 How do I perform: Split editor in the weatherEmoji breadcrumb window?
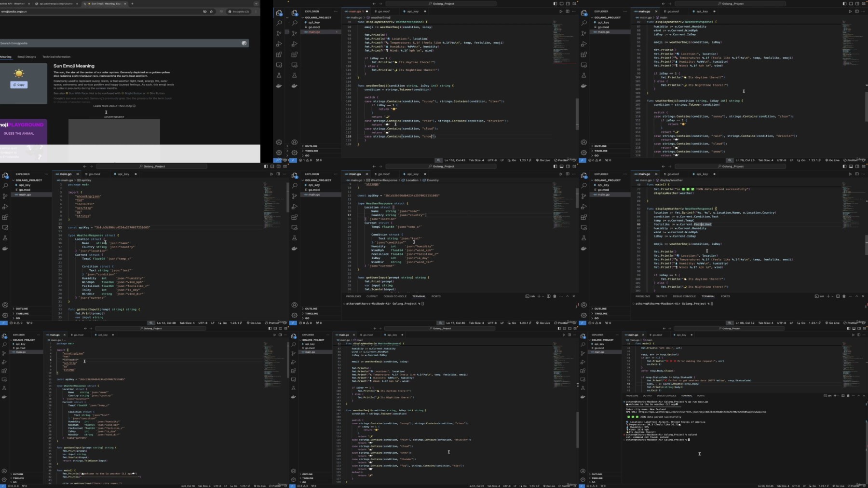pos(567,11)
